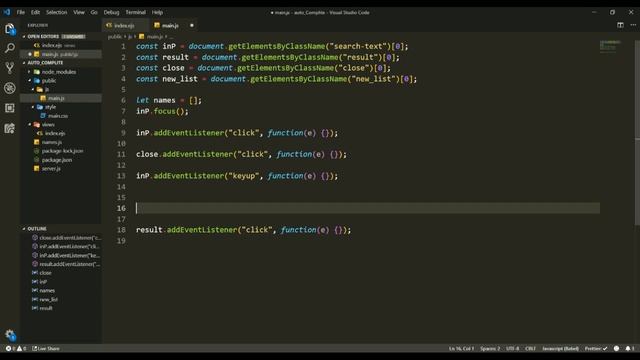Click the split editor icon
The width and height of the screenshot is (640, 360).
[620, 25]
